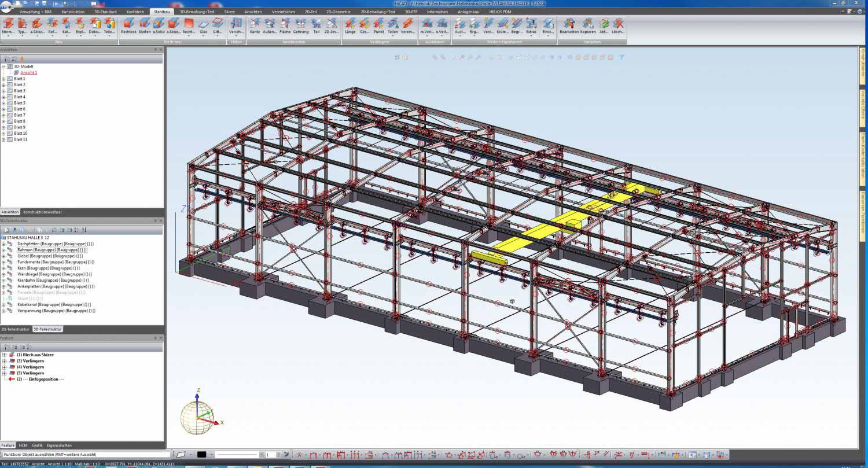Viewport: 868px width, 468px height.
Task: Click the Rechteck sheet tool
Action: click(128, 26)
